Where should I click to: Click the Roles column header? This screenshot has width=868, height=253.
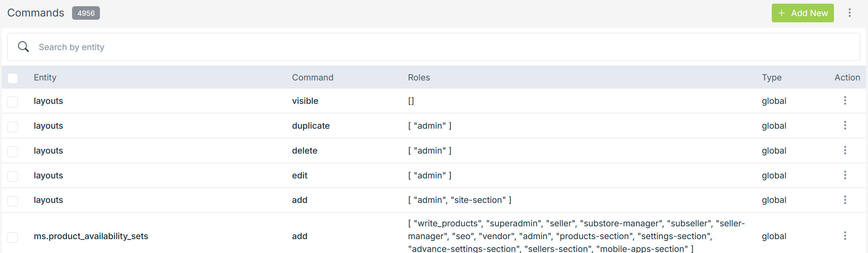pos(419,78)
